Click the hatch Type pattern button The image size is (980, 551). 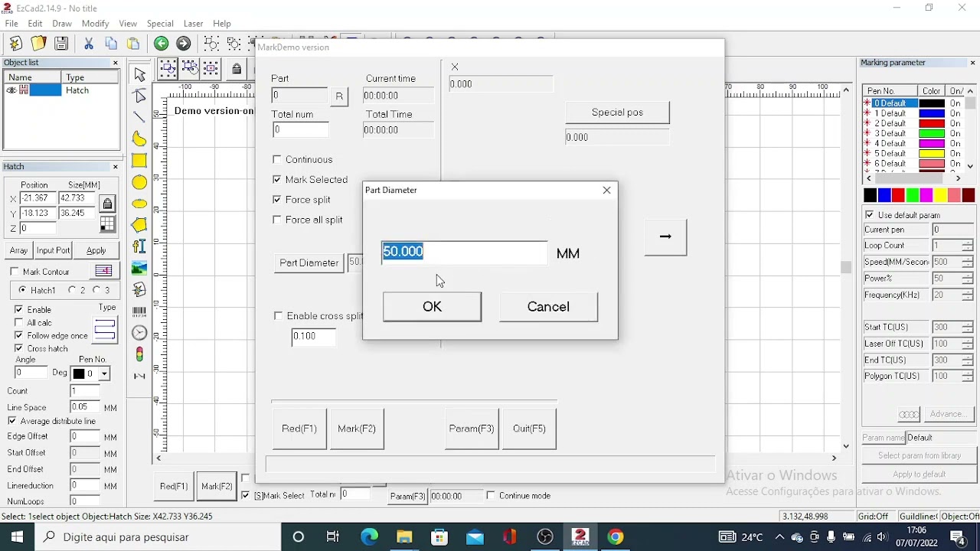click(105, 330)
